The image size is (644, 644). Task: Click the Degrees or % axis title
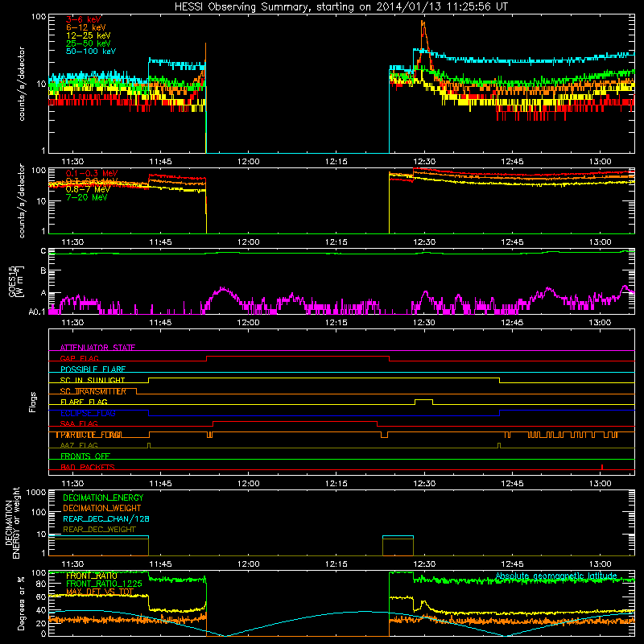(x=21, y=603)
